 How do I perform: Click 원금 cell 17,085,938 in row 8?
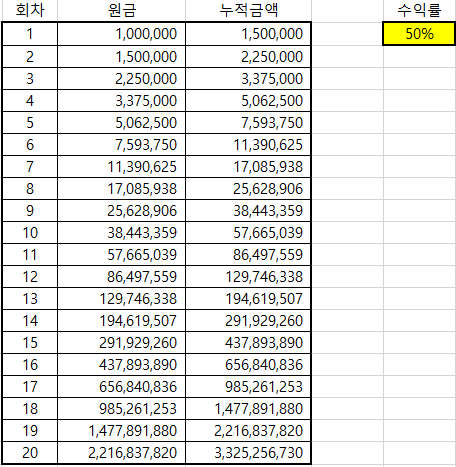coord(121,189)
